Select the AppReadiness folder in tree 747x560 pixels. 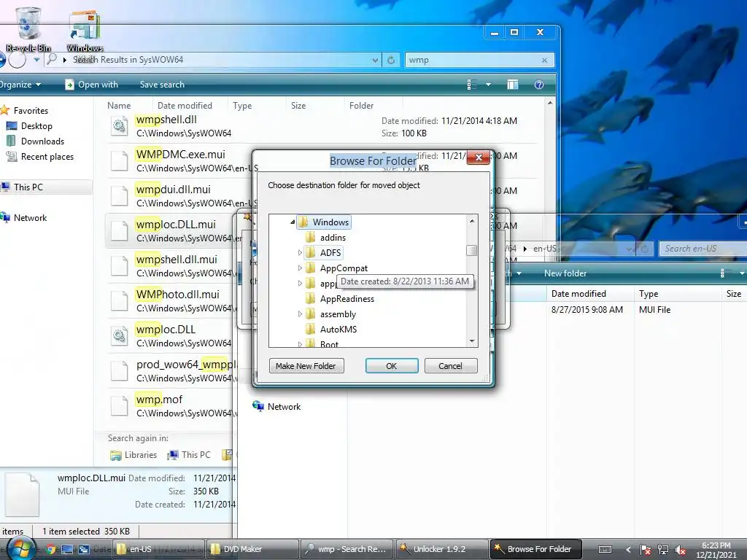click(x=347, y=298)
